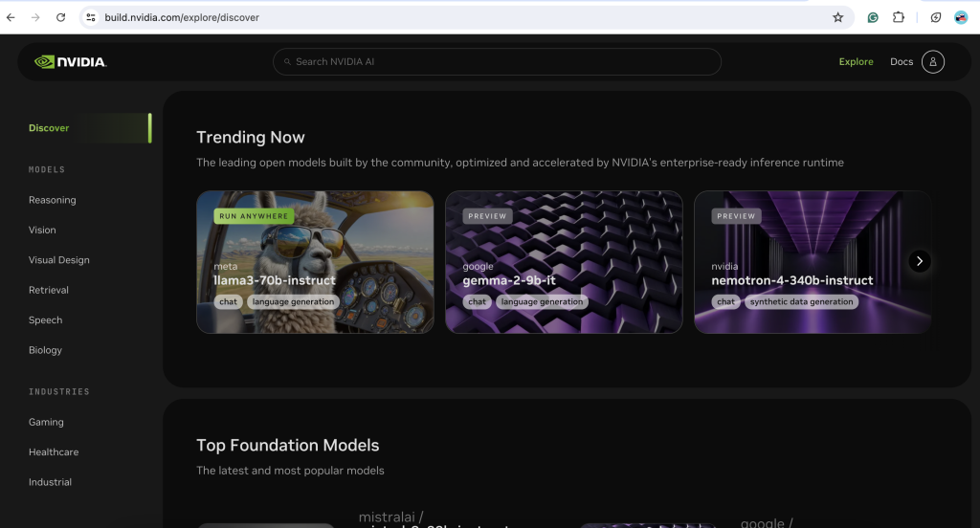Image resolution: width=980 pixels, height=528 pixels.
Task: Open the Docs link
Action: click(902, 62)
